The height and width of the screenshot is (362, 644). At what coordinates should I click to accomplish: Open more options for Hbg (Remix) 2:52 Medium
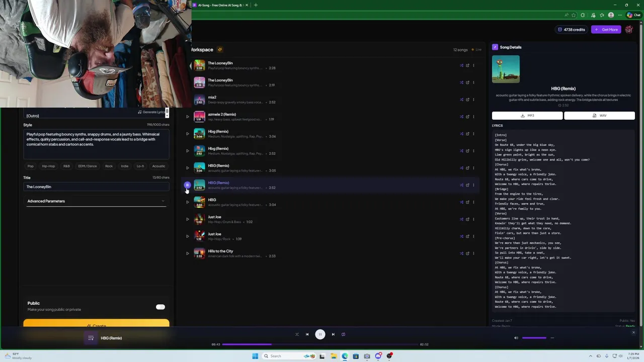click(x=473, y=151)
